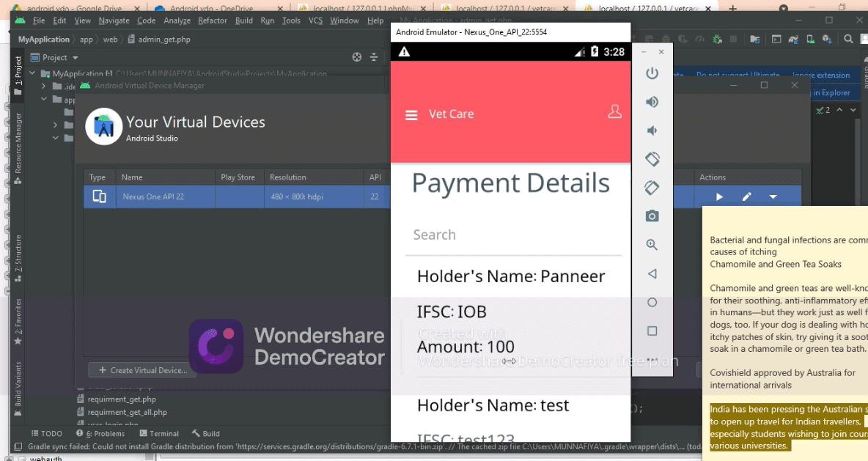Click the Create Virtual Device button

[x=144, y=370]
